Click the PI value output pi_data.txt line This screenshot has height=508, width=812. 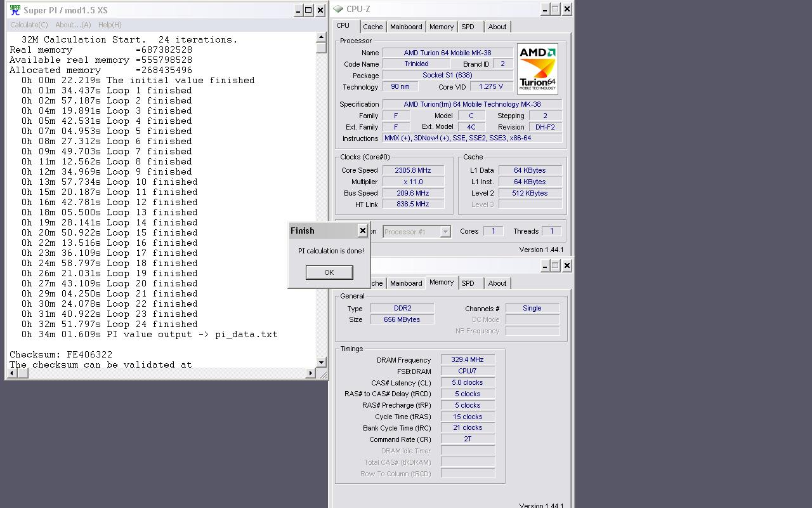click(149, 334)
